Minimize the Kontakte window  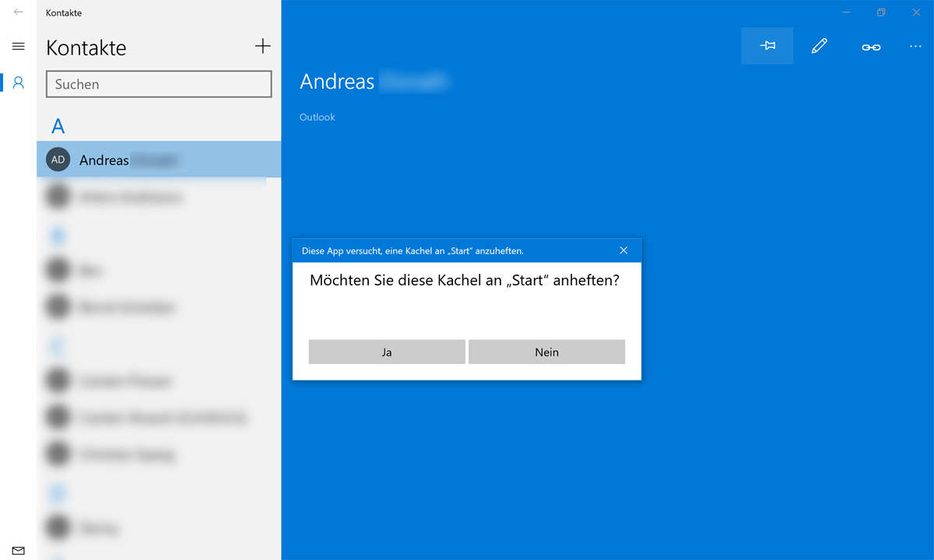845,12
